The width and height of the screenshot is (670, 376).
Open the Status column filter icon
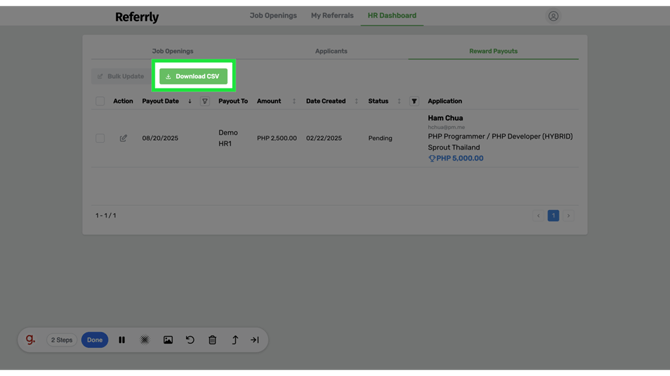414,101
